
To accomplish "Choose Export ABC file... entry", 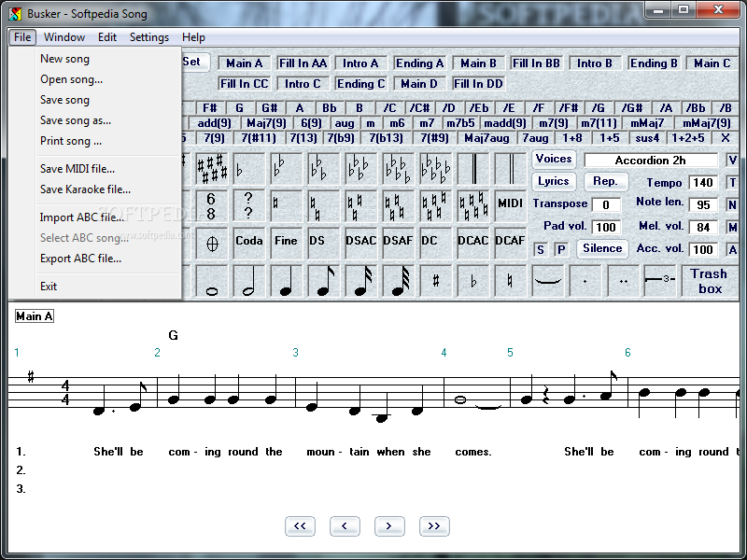I will [80, 259].
